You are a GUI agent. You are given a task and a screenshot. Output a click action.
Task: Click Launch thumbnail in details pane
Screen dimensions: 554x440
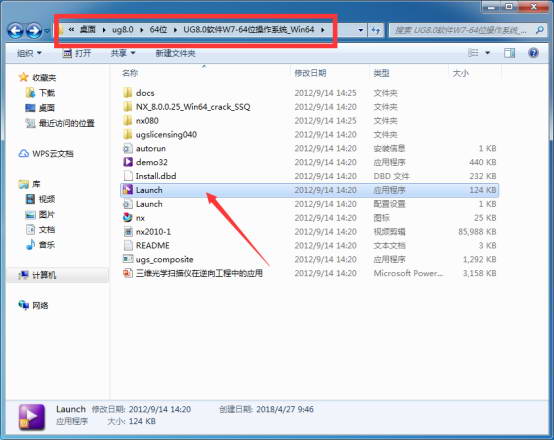click(32, 417)
